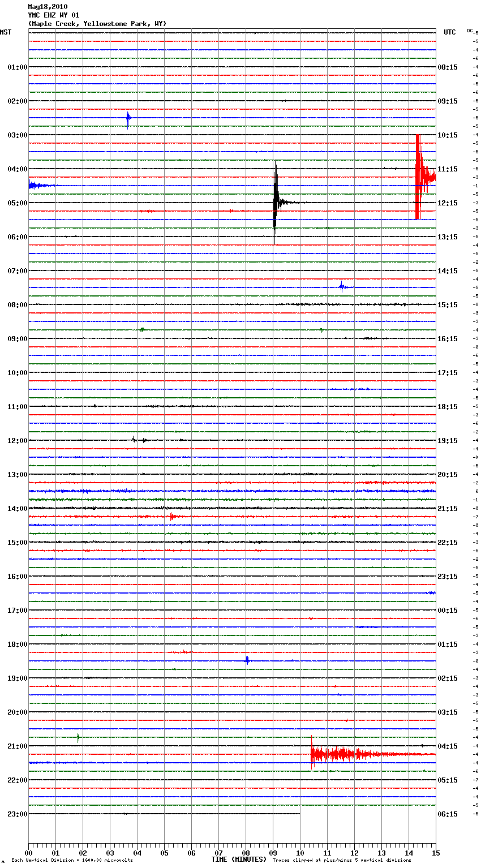Click the tall black seismic spike at minute 9
The height and width of the screenshot is (868, 481).
tap(276, 203)
